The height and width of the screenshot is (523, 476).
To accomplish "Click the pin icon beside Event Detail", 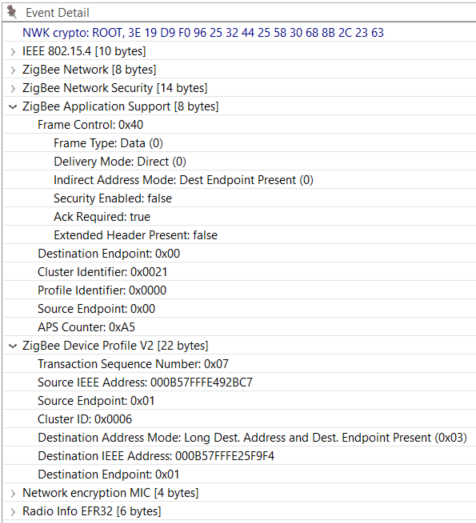I will coord(12,12).
